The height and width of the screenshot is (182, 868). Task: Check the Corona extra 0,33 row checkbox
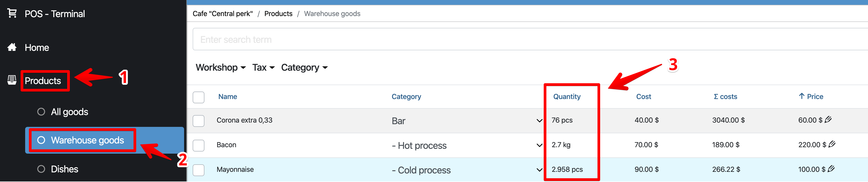pyautogui.click(x=199, y=121)
